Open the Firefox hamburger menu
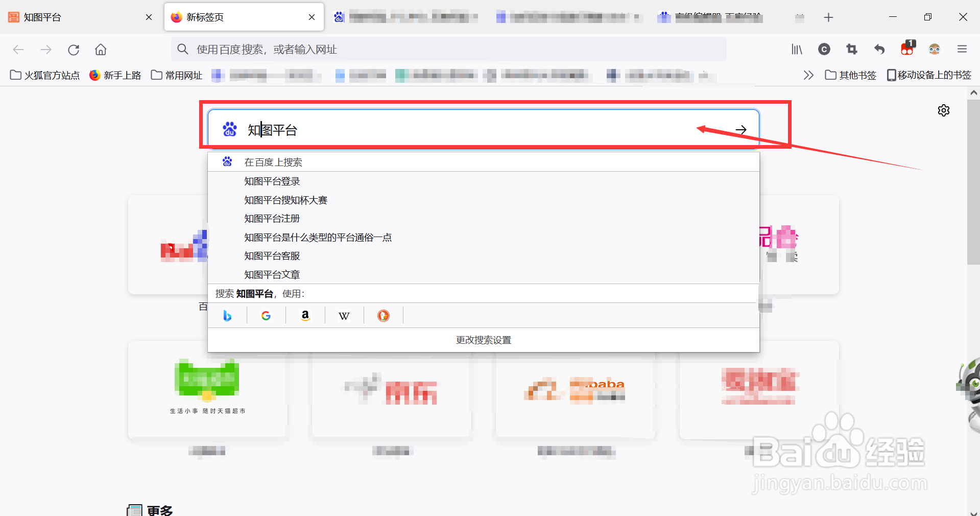The image size is (980, 516). 962,49
